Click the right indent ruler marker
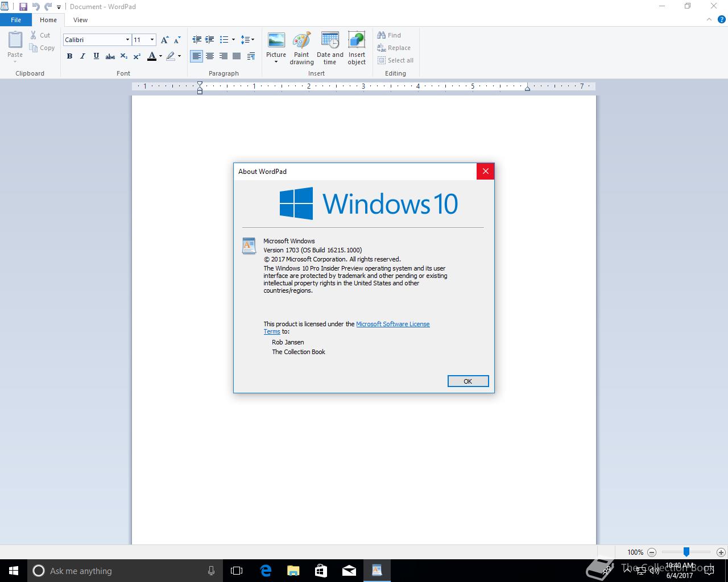The image size is (728, 582). pos(528,88)
